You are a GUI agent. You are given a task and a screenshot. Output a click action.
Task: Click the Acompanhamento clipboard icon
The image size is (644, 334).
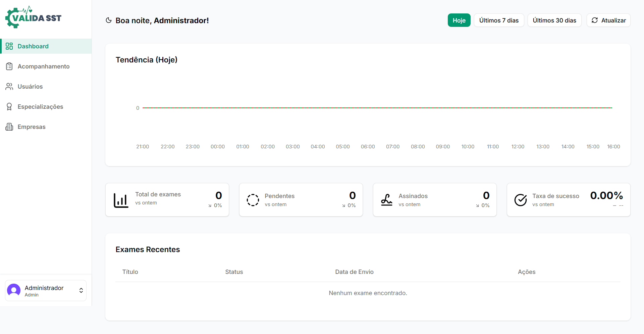[9, 66]
